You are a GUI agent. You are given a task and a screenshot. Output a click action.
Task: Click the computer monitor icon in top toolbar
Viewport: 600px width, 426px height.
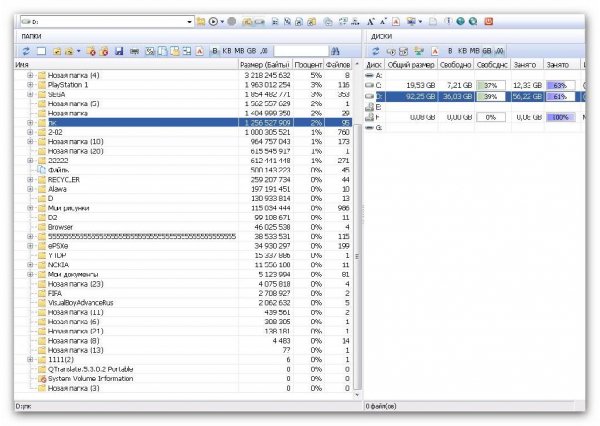411,22
